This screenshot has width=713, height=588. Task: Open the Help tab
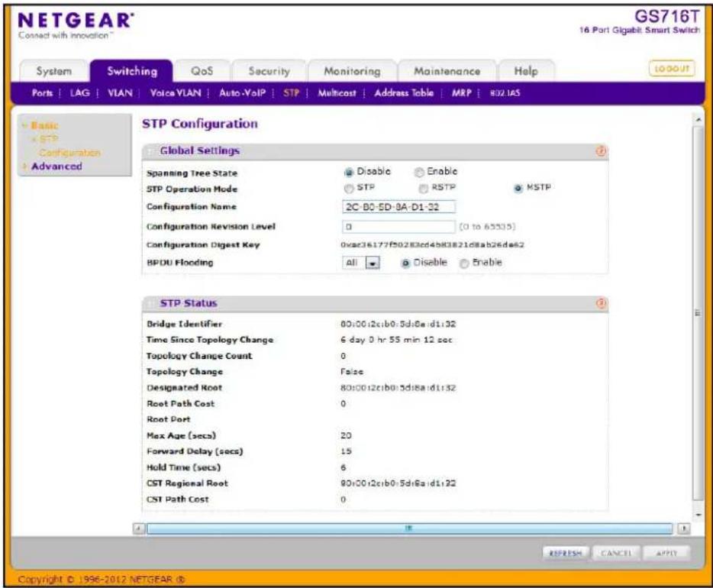coord(526,71)
